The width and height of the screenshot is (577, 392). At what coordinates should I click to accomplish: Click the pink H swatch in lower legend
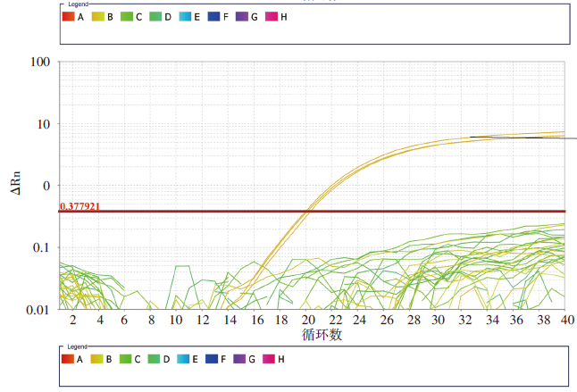click(x=272, y=359)
